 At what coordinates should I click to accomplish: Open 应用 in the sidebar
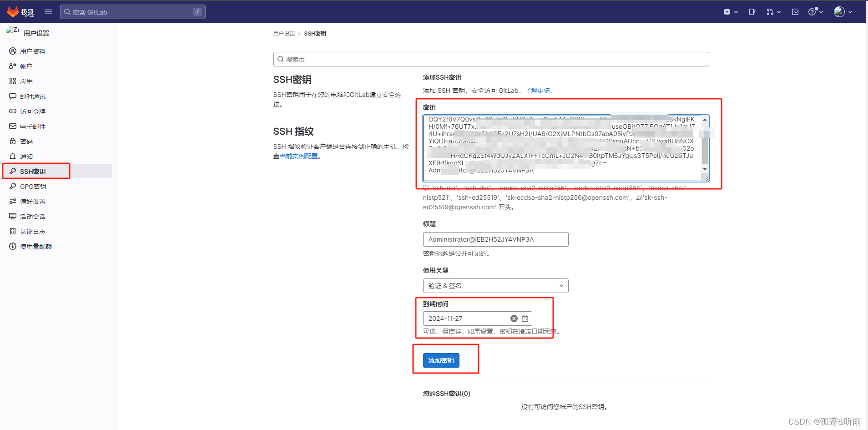[x=57, y=81]
